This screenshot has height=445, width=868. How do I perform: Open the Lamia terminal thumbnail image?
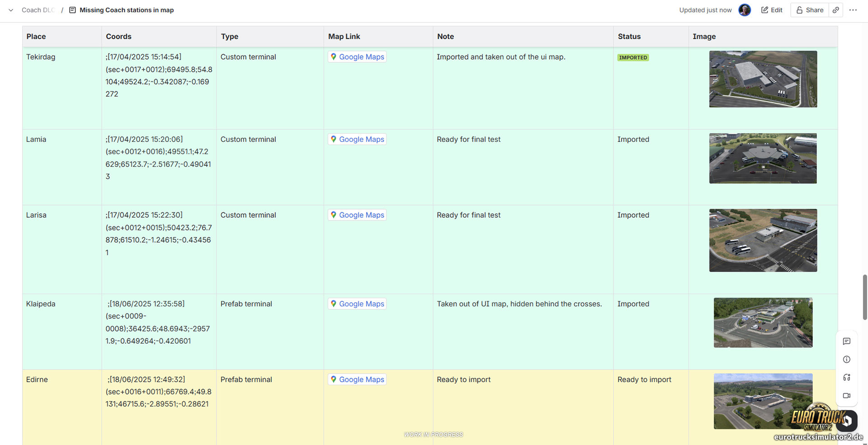pos(763,158)
